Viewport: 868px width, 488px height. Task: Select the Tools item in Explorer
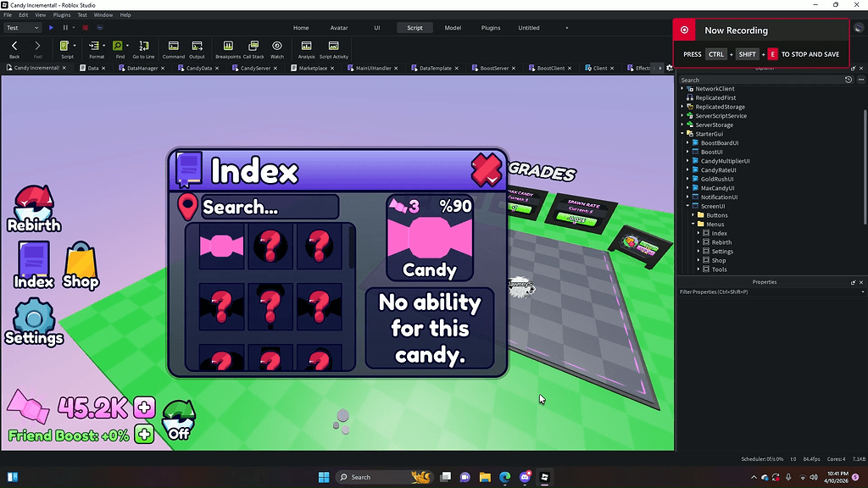[x=719, y=269]
